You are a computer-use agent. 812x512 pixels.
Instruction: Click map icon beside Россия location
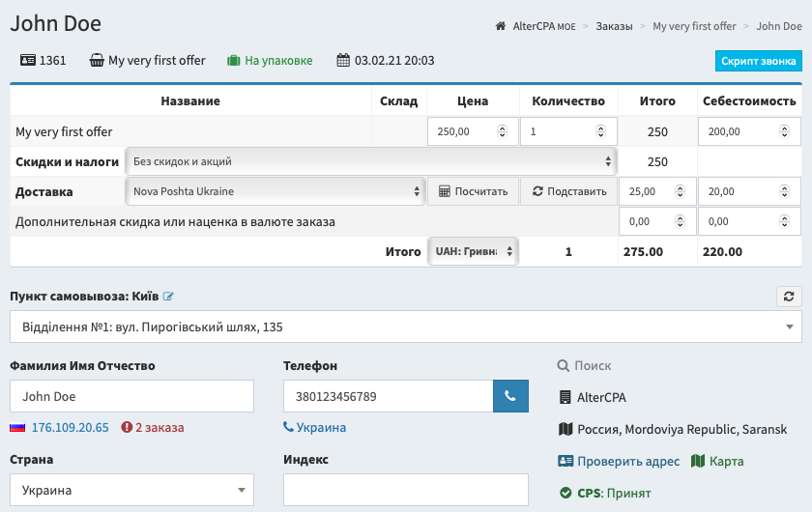565,429
